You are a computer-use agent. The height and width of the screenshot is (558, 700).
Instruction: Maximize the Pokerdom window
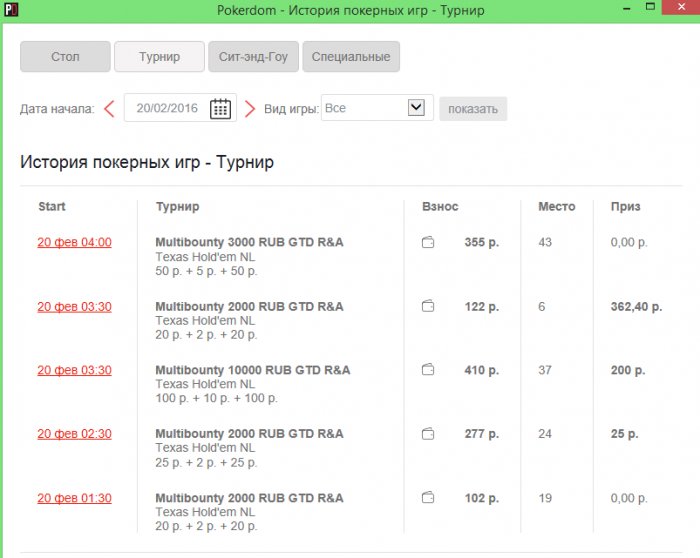pos(650,7)
